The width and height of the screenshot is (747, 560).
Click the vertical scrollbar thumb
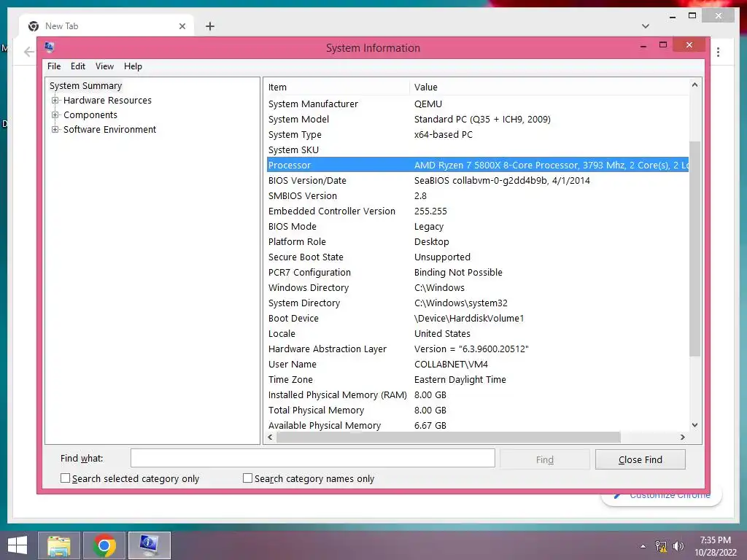pyautogui.click(x=694, y=248)
